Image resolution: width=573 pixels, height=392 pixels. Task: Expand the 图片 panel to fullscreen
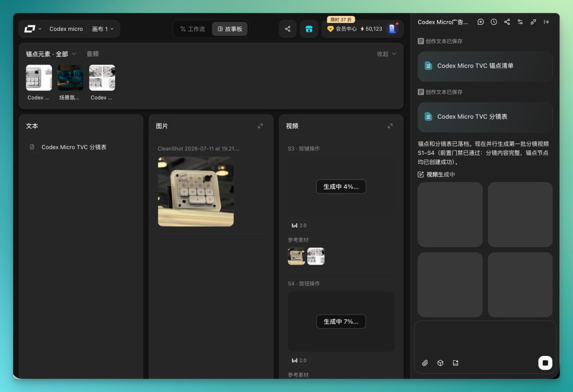[260, 126]
